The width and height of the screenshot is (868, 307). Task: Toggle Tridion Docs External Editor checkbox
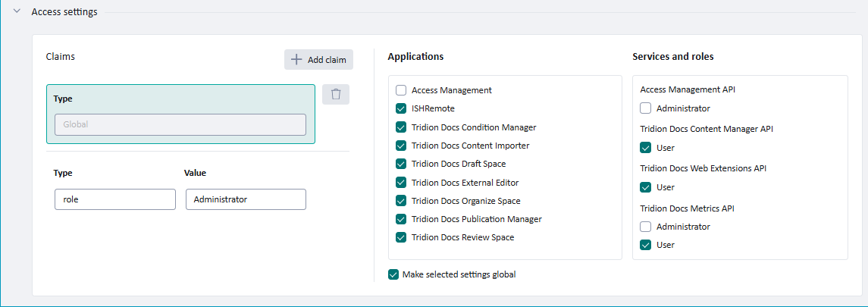coord(401,183)
